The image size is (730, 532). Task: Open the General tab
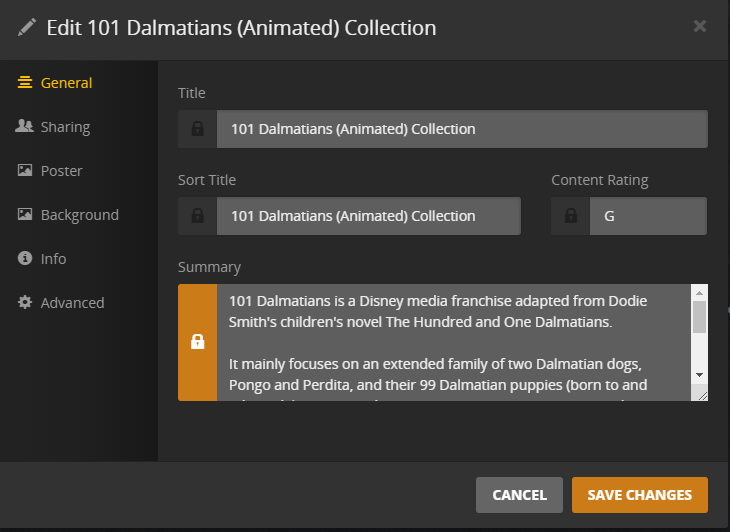point(55,83)
